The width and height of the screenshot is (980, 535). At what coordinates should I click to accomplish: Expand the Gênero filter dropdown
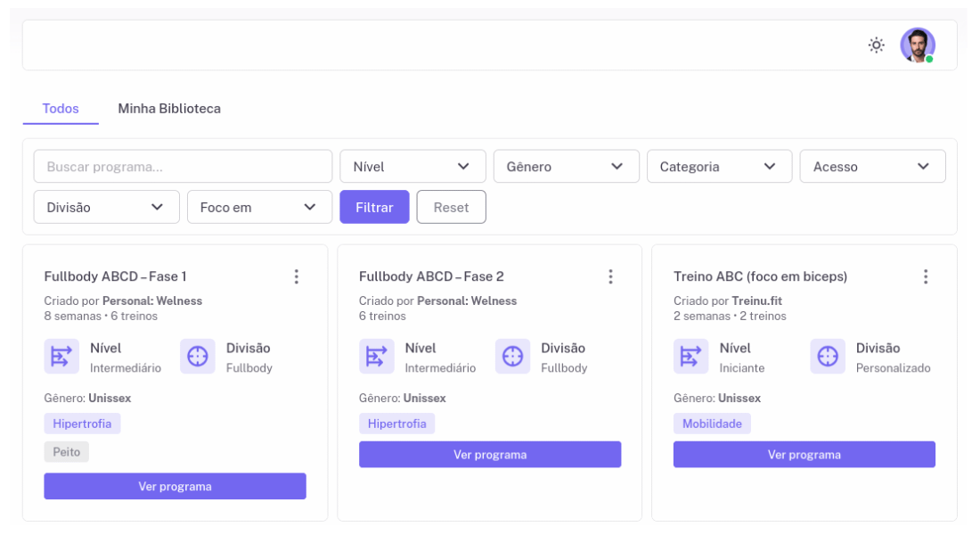click(566, 167)
